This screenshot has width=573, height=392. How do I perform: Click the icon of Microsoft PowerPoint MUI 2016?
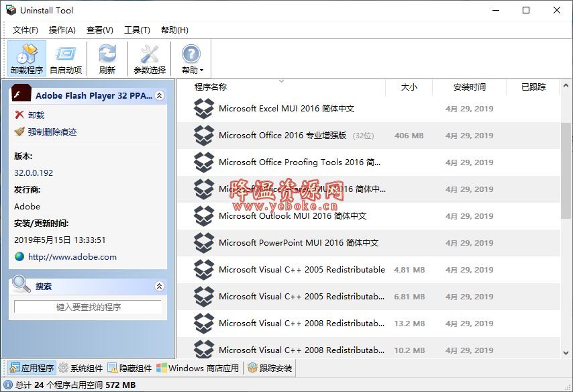203,243
